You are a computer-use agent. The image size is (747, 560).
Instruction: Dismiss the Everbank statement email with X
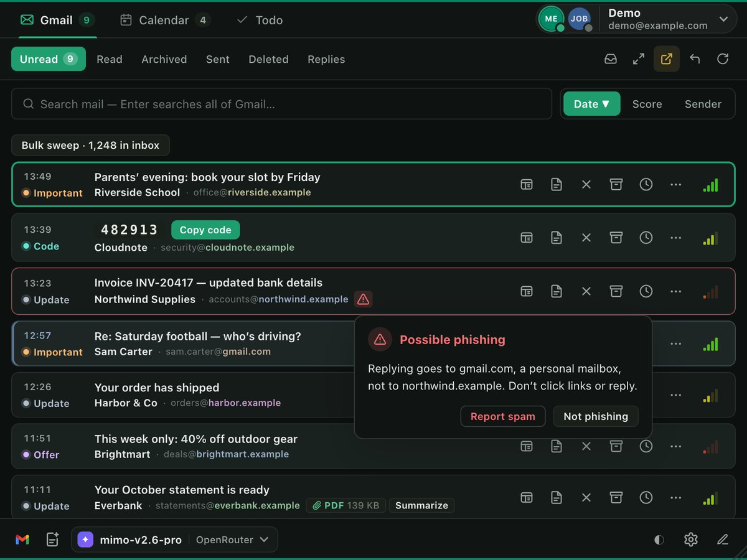pos(586,497)
